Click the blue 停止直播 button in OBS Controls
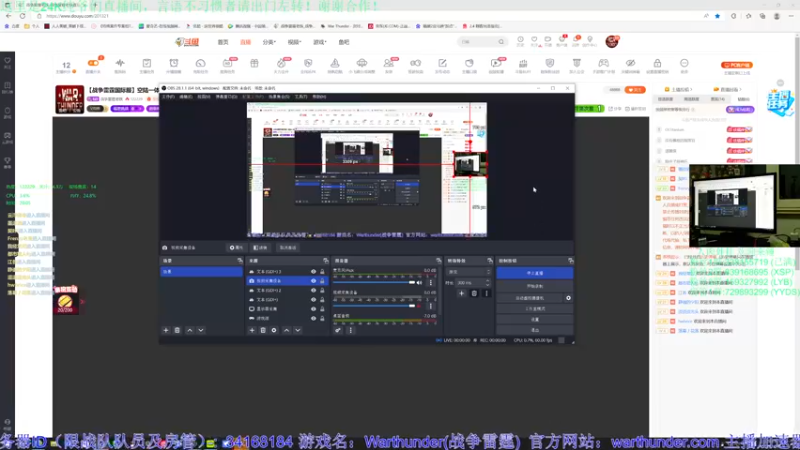The width and height of the screenshot is (800, 450). click(x=535, y=273)
